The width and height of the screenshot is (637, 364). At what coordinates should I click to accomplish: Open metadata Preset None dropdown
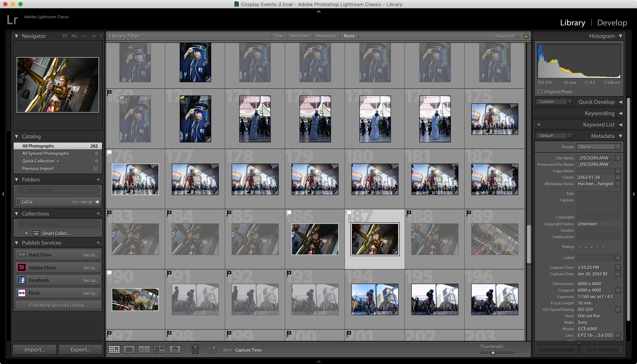pos(599,147)
